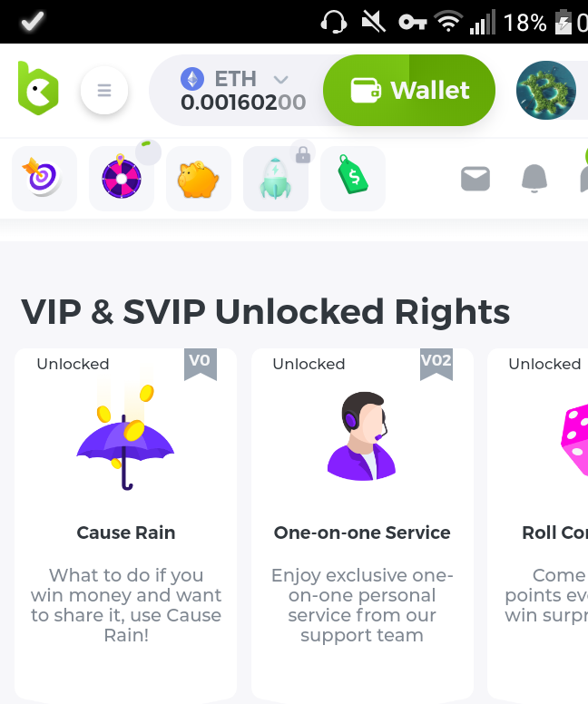Expand the ETH currency dropdown
Screen dimensions: 588x704
[281, 80]
